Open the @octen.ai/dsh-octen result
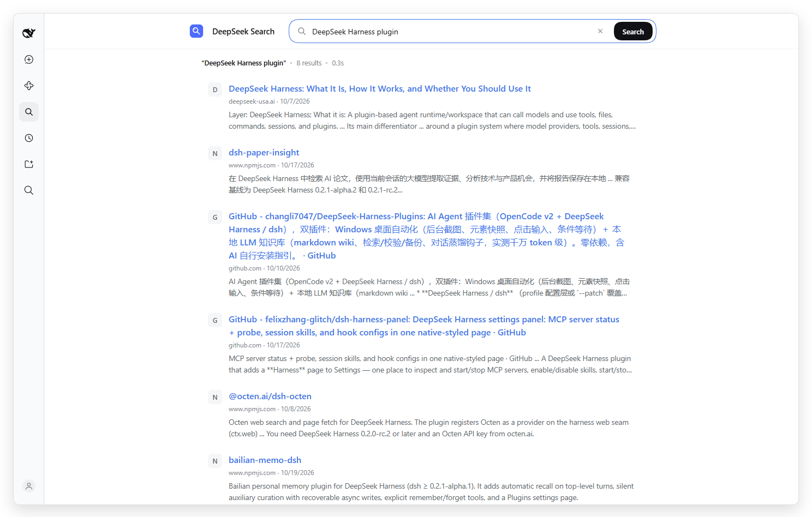Image resolution: width=812 pixels, height=517 pixels. 270,396
